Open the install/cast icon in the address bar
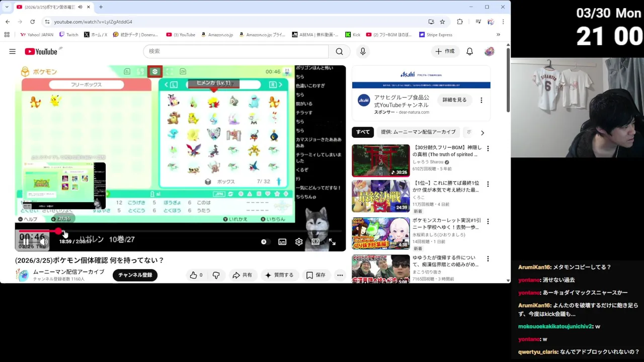The width and height of the screenshot is (644, 362). point(431,22)
